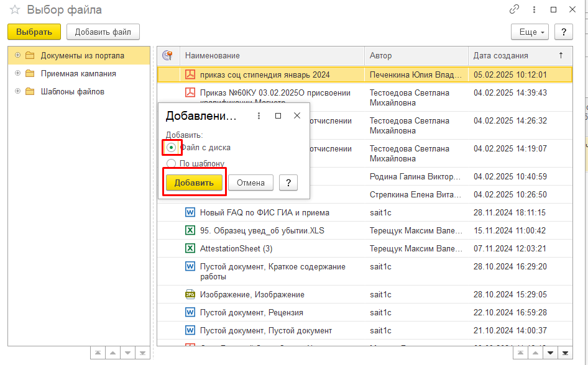Click the favorites star icon next to the title
Image resolution: width=588 pixels, height=365 pixels.
pos(15,10)
